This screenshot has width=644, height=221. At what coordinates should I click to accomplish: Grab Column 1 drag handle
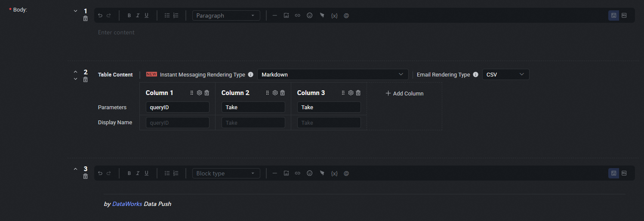point(192,93)
